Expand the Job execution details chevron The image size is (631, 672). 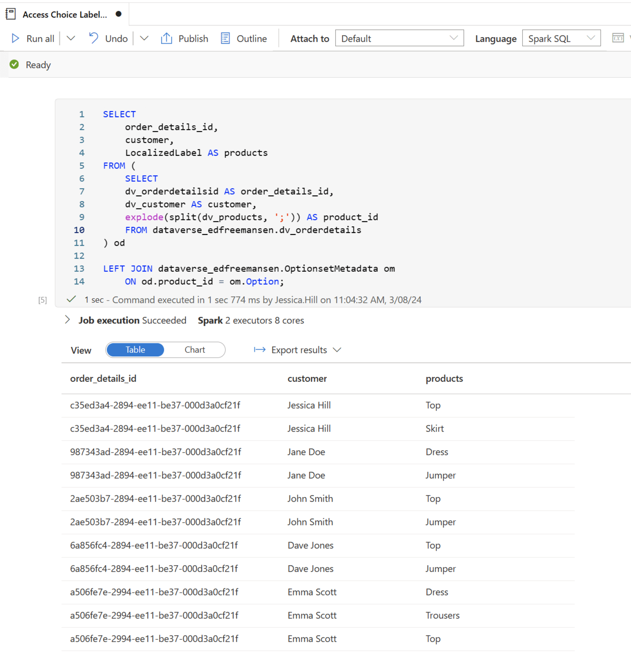click(67, 320)
